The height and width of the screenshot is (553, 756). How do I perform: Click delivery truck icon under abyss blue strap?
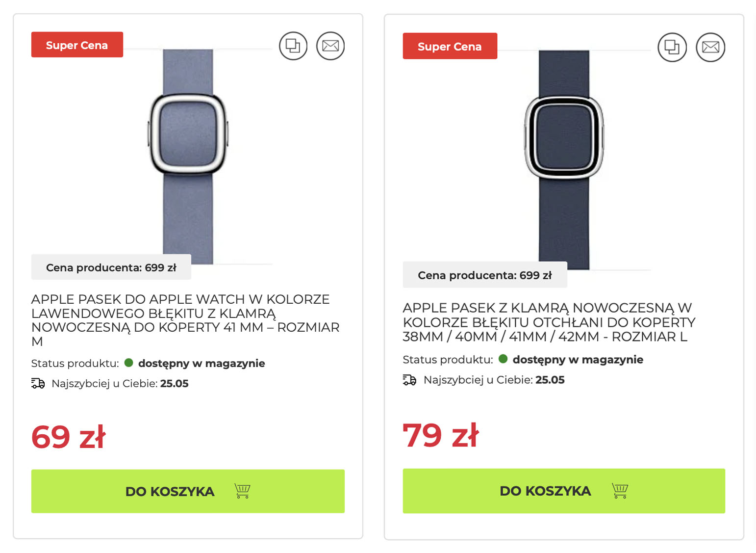(409, 380)
